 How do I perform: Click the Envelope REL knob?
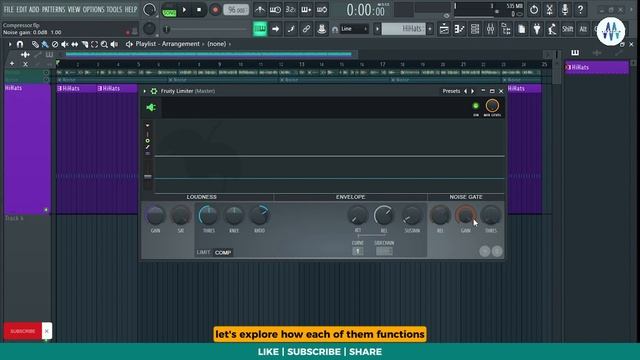coord(384,215)
